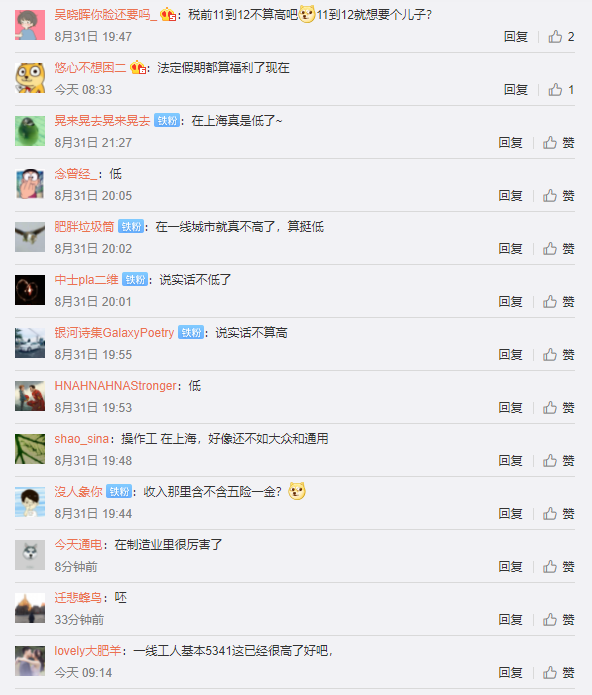Like 肥胖垃圾筒's comment
592x695 pixels.
558,249
